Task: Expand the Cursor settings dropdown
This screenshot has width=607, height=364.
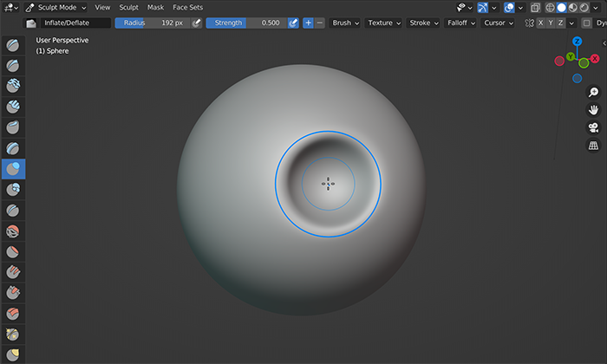Action: point(499,23)
